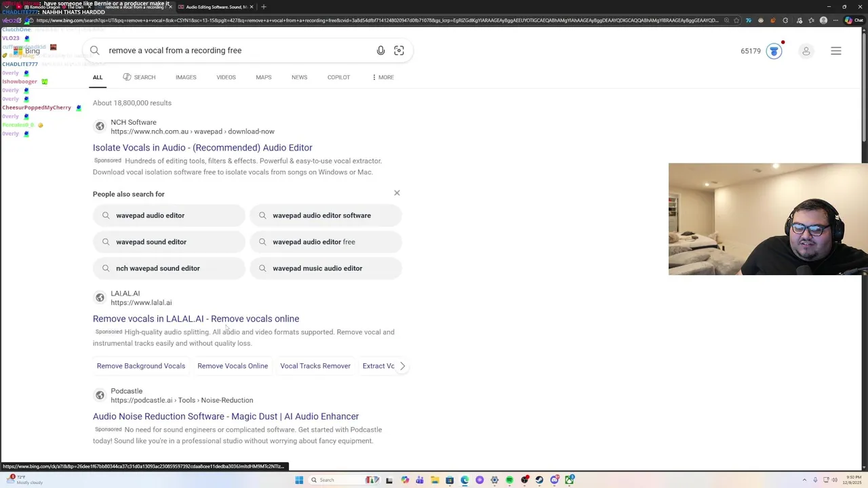
Task: Switch to IMAGES tab
Action: pyautogui.click(x=186, y=77)
